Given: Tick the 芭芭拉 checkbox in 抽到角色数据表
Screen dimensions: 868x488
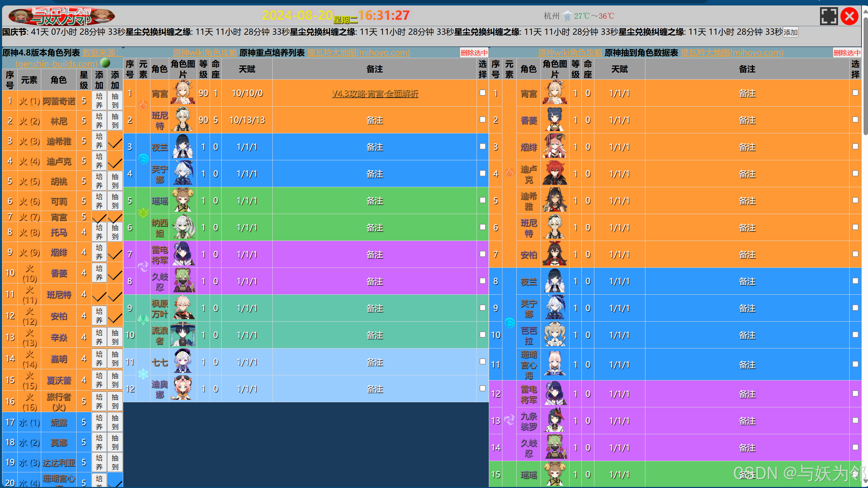Looking at the screenshot, I should [855, 335].
